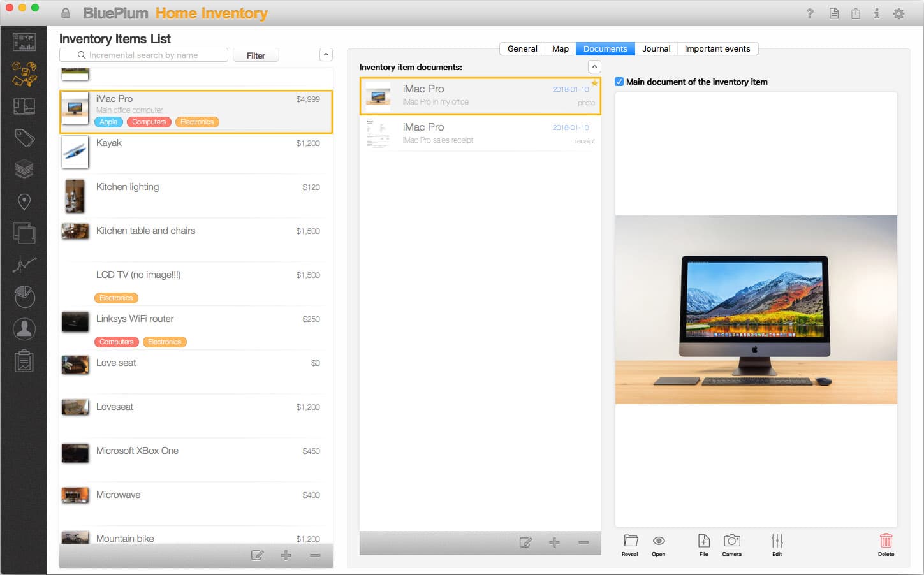Click the iMac Pro preview image

coord(756,310)
